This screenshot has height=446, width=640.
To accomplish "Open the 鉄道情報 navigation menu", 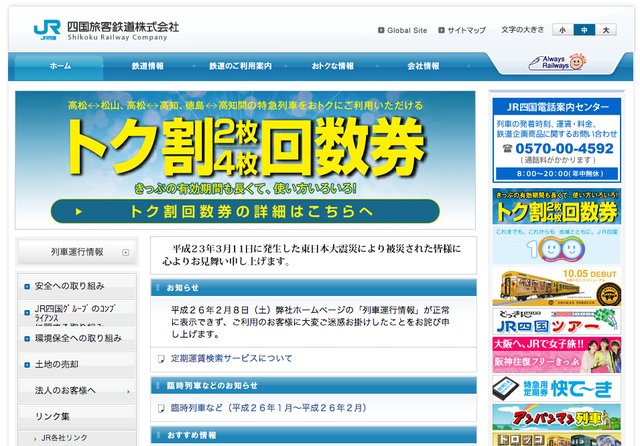I will [x=148, y=66].
